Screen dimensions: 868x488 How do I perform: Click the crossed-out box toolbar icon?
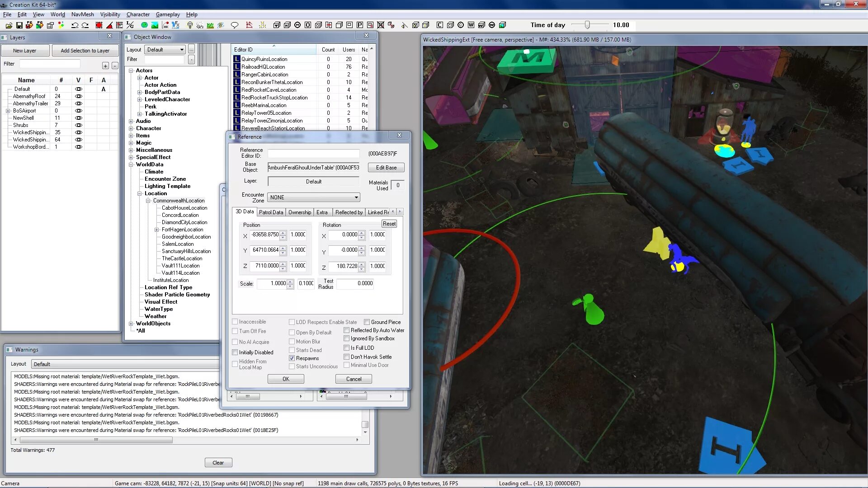(381, 25)
